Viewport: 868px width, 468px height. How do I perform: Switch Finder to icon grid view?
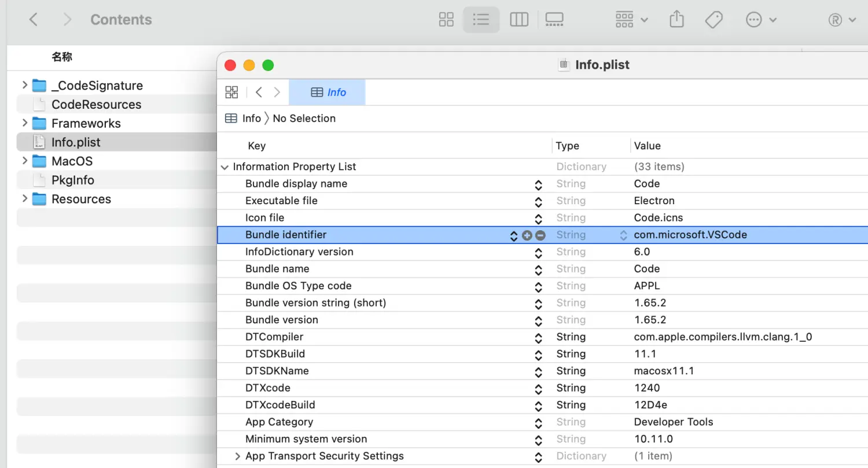point(446,20)
